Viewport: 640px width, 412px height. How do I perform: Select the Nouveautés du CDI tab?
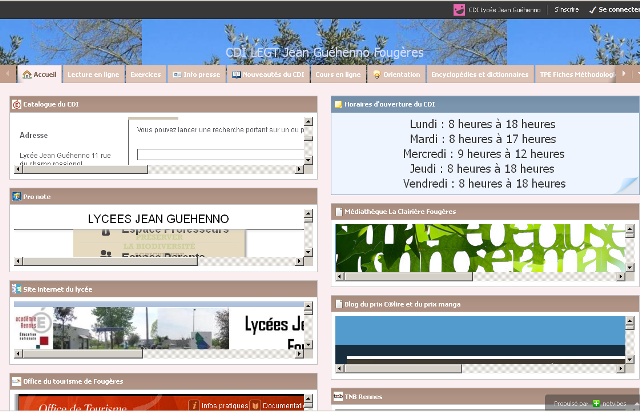[x=267, y=74]
